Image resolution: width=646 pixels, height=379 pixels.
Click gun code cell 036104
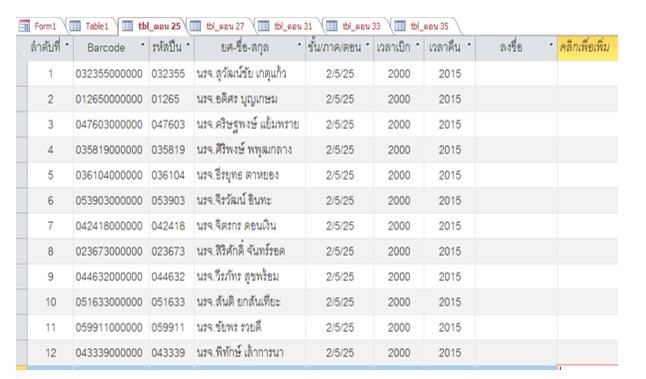[172, 175]
